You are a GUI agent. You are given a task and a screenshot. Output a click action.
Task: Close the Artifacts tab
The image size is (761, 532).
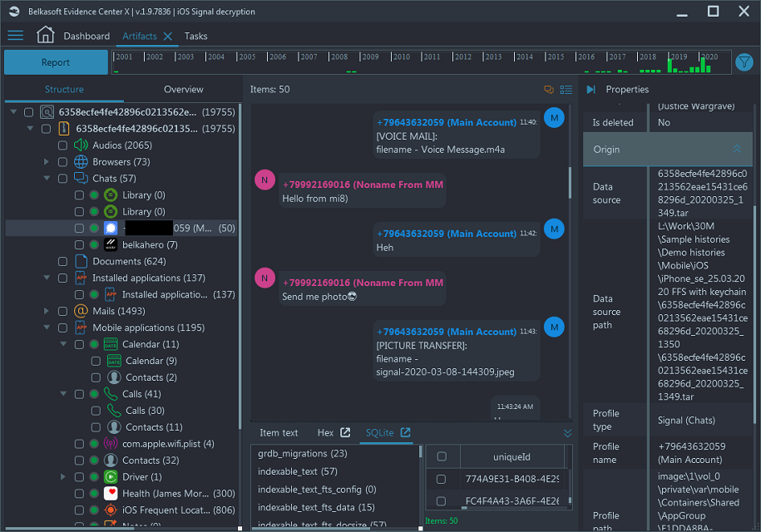167,36
